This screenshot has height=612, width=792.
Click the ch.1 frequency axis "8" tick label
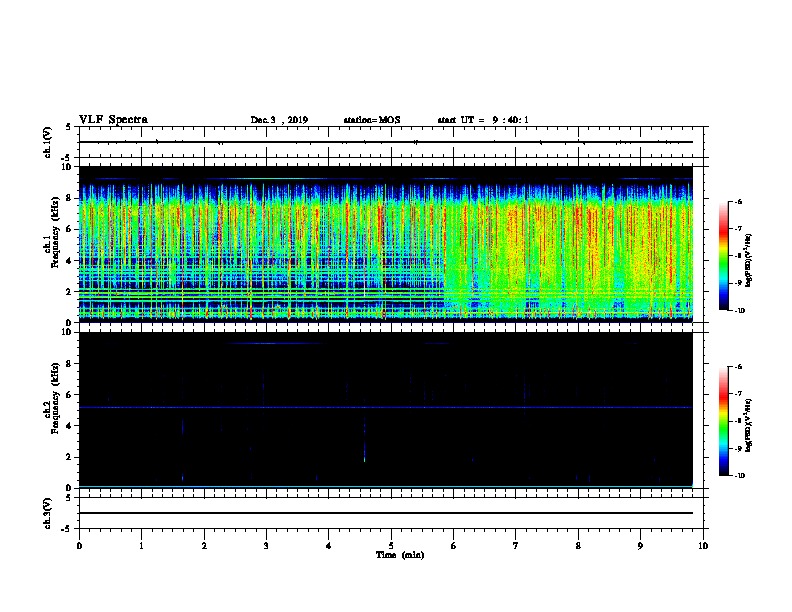pos(69,198)
